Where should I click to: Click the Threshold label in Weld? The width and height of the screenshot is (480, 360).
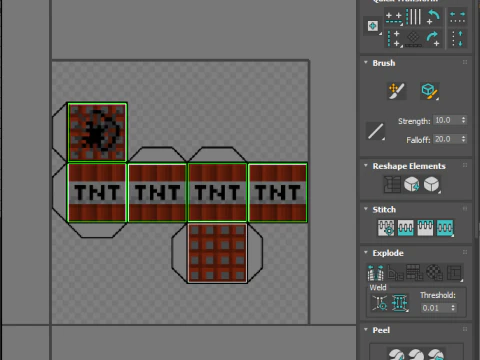pos(438,295)
